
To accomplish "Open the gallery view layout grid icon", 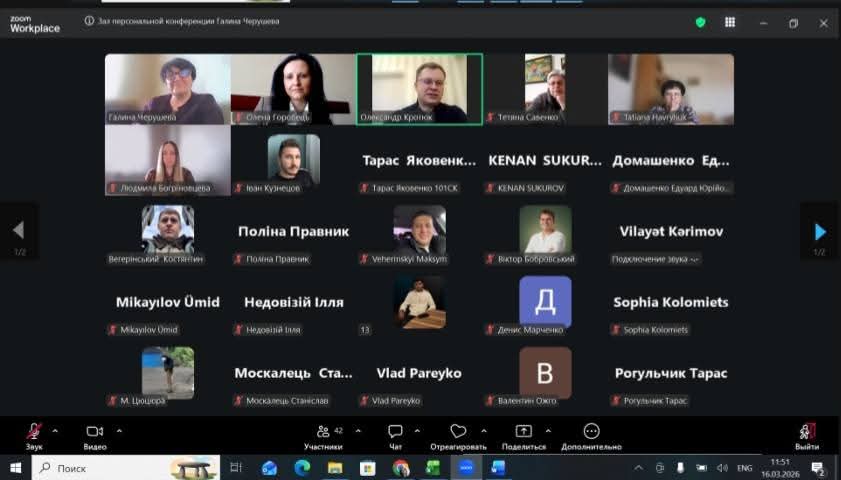I will pyautogui.click(x=730, y=22).
